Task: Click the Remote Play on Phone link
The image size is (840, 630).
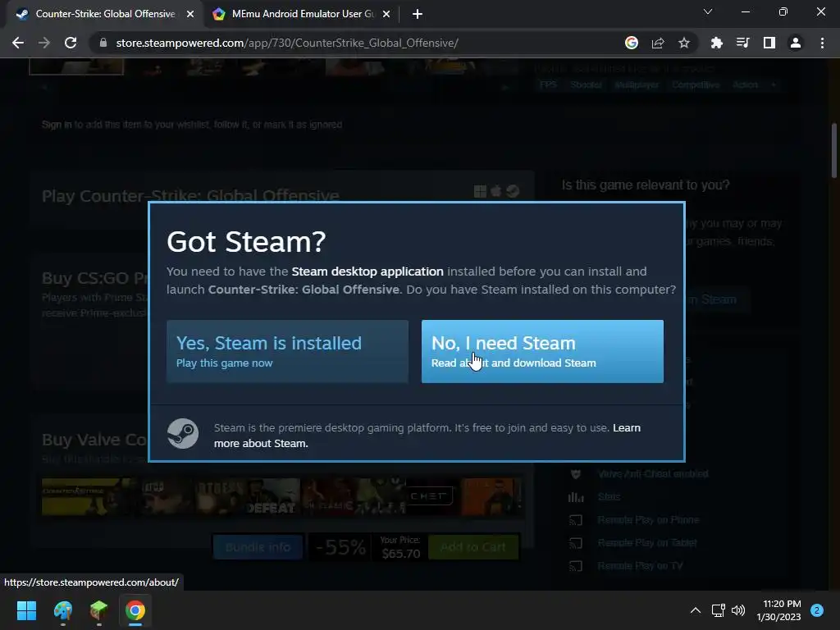Action: [648, 519]
